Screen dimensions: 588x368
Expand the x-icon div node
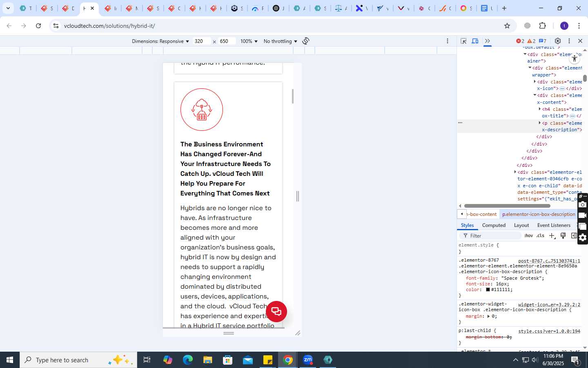coord(535,82)
